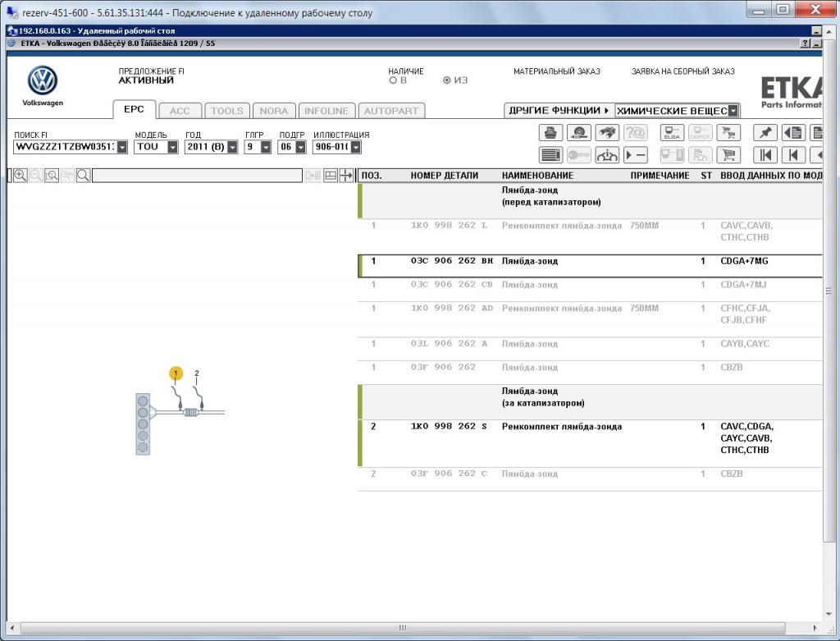The width and height of the screenshot is (840, 641).
Task: Click the ELSA toolbar button
Action: pos(672,132)
